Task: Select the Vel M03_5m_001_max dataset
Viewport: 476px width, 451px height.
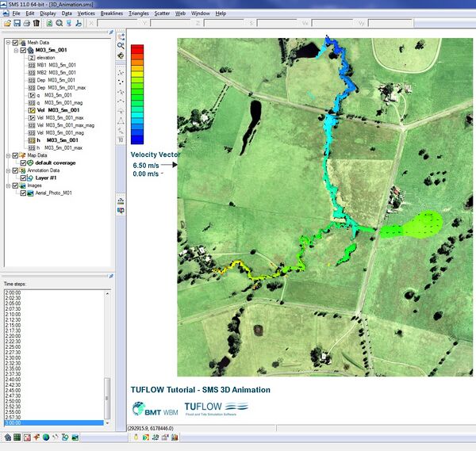Action: click(60, 117)
